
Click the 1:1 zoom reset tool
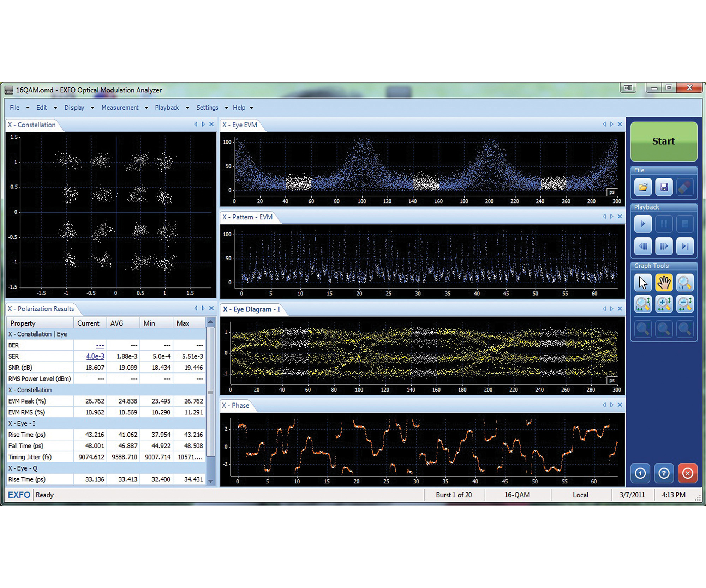tap(685, 283)
